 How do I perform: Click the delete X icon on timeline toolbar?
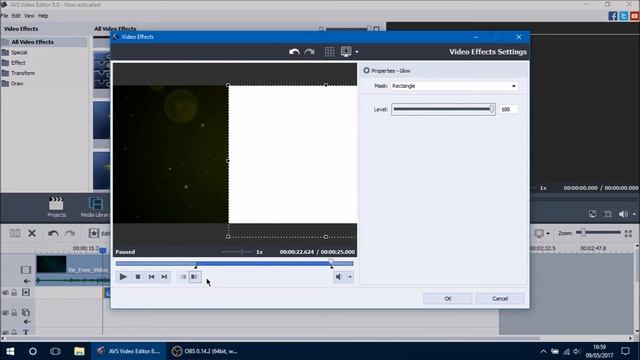point(32,233)
